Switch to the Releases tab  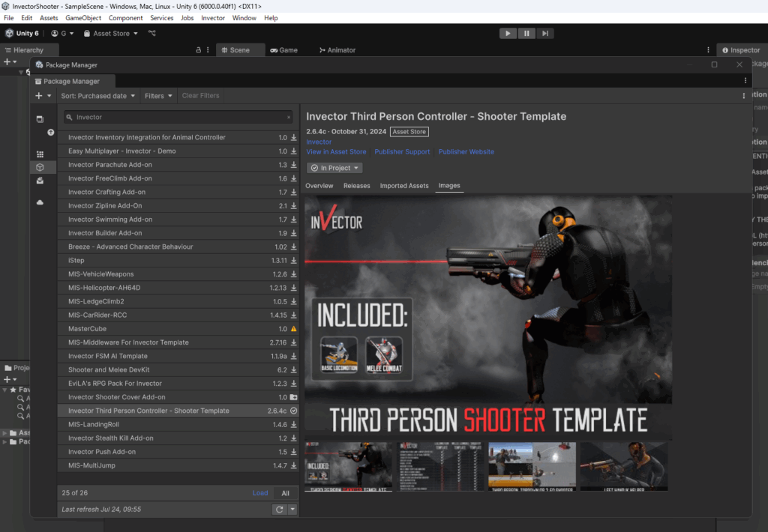356,186
